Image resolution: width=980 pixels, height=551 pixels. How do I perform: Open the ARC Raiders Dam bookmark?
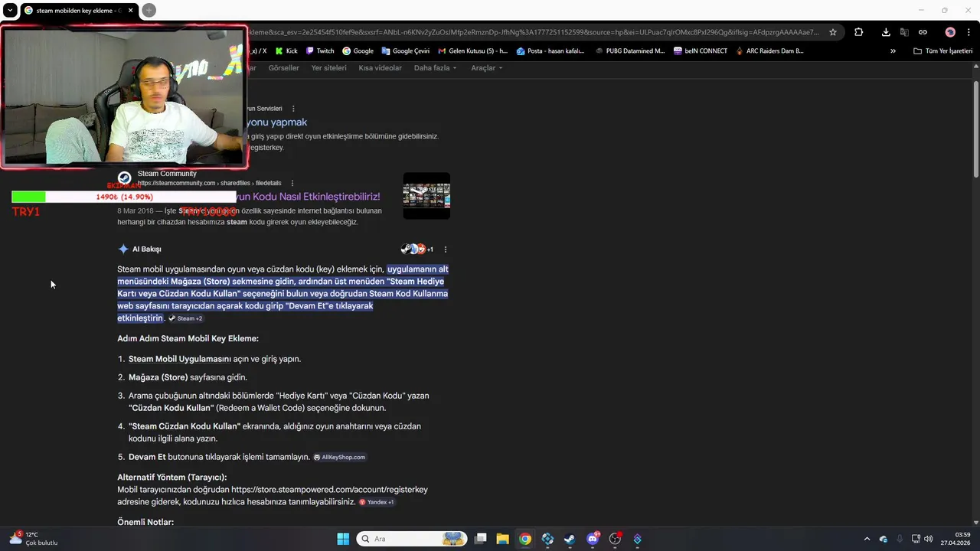tap(769, 51)
